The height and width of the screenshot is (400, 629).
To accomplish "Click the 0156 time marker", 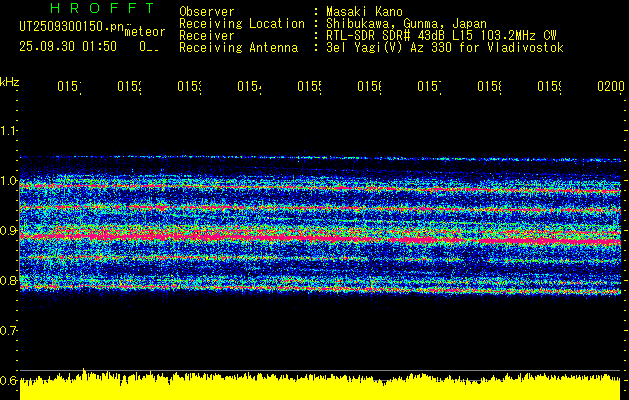I will pos(370,86).
